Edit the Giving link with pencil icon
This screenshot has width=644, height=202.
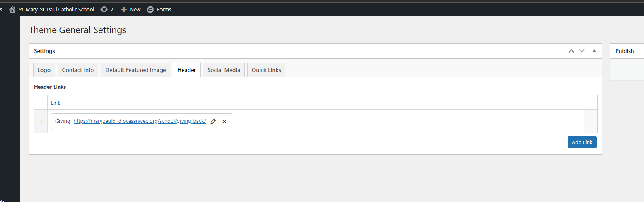coord(213,121)
